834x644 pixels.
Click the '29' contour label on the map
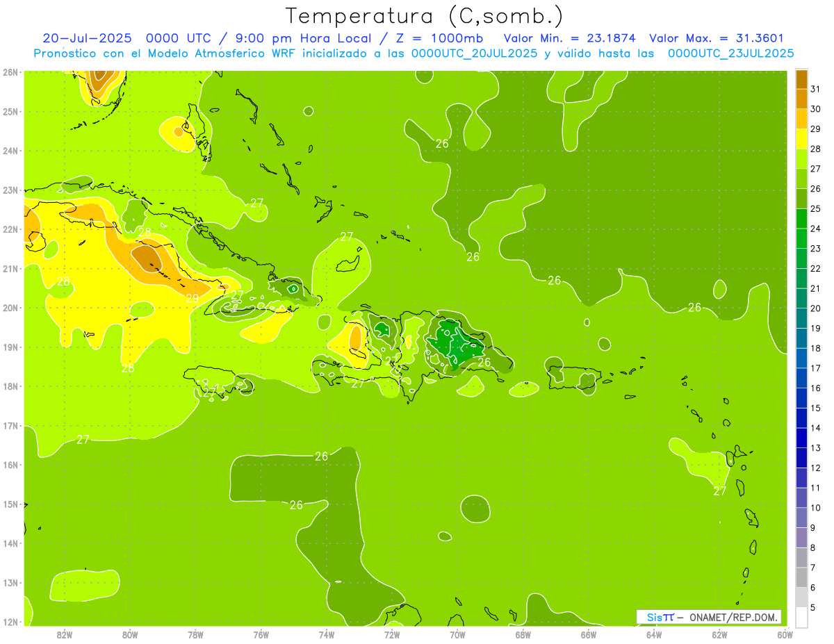[193, 299]
